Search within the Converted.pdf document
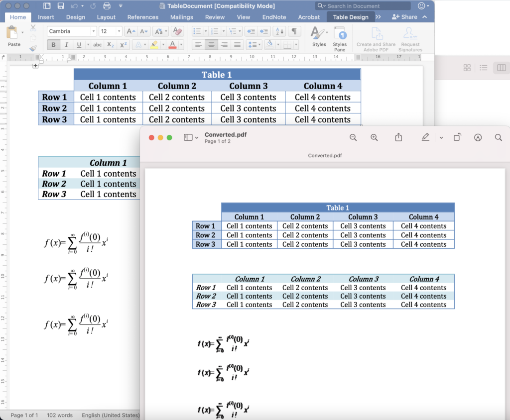This screenshot has height=420, width=510. (x=498, y=138)
